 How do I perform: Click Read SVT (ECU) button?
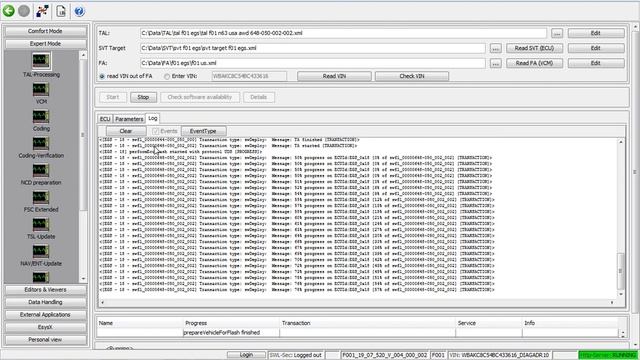coord(534,48)
